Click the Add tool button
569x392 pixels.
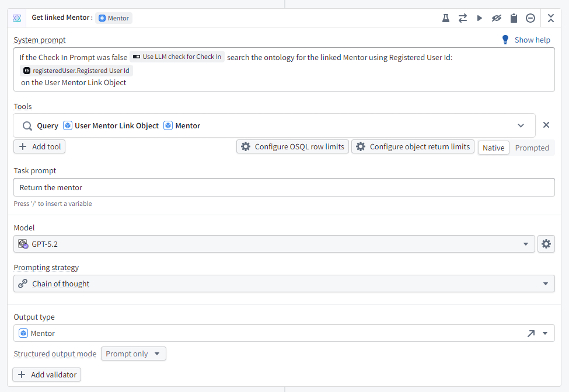coord(40,146)
